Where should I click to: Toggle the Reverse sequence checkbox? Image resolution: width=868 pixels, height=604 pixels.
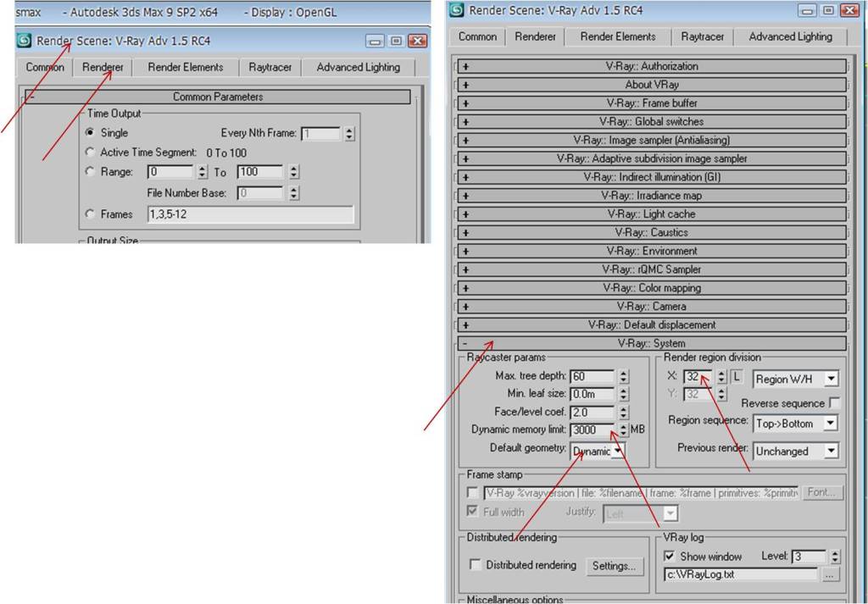point(835,403)
